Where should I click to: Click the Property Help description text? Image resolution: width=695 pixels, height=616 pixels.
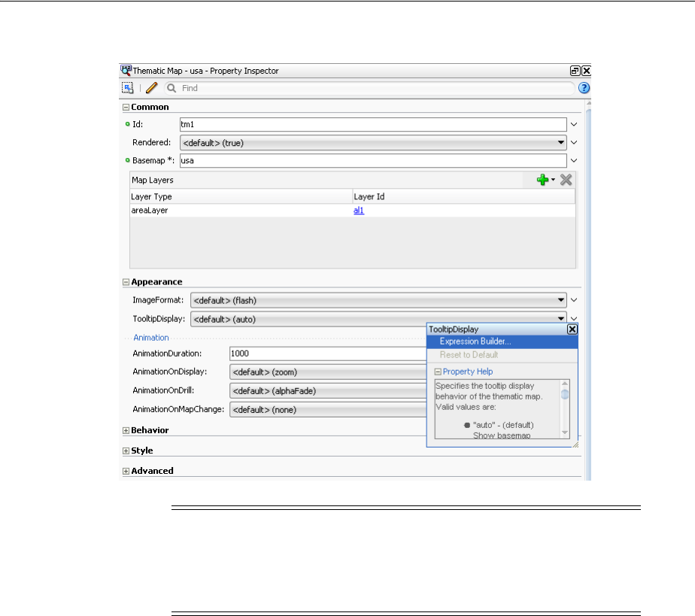[x=497, y=410]
